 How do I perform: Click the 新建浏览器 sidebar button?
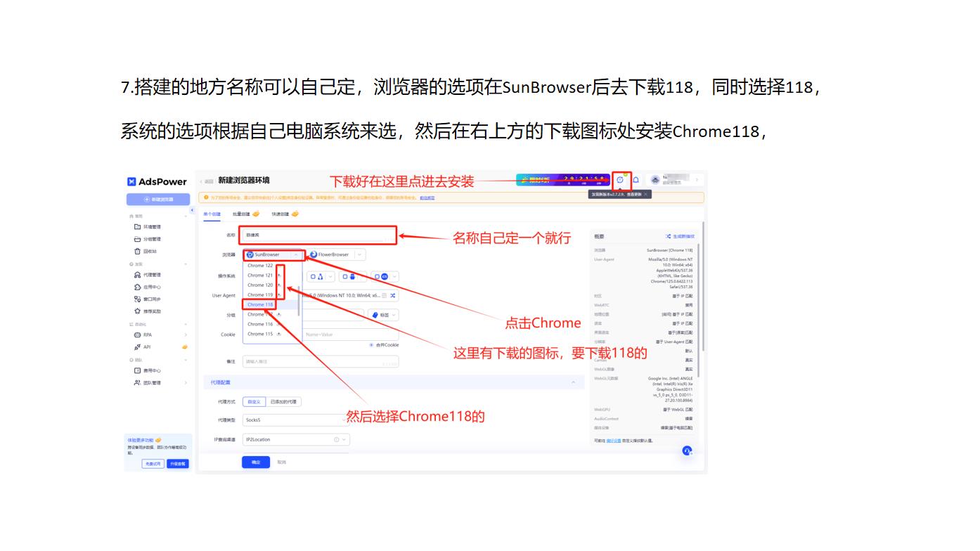coord(158,200)
